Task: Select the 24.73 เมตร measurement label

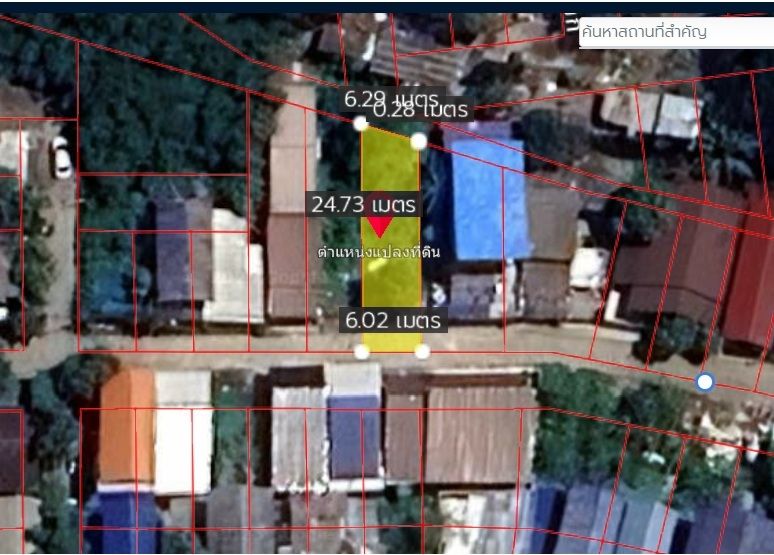Action: point(363,204)
